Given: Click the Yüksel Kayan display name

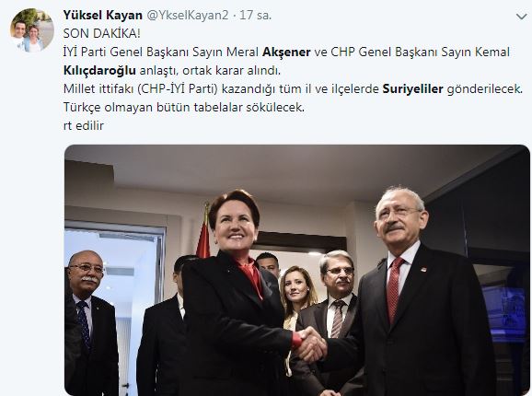Looking at the screenshot, I should [103, 16].
